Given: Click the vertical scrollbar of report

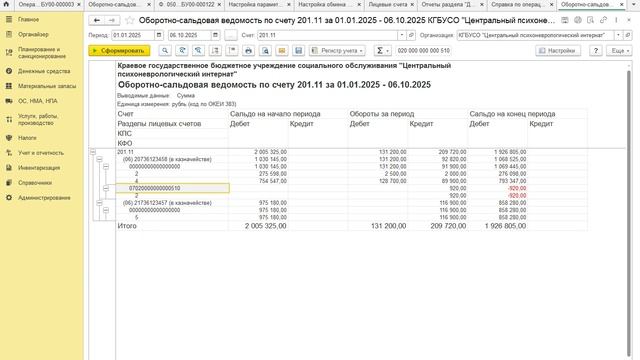Looking at the screenshot, I should tap(629, 212).
